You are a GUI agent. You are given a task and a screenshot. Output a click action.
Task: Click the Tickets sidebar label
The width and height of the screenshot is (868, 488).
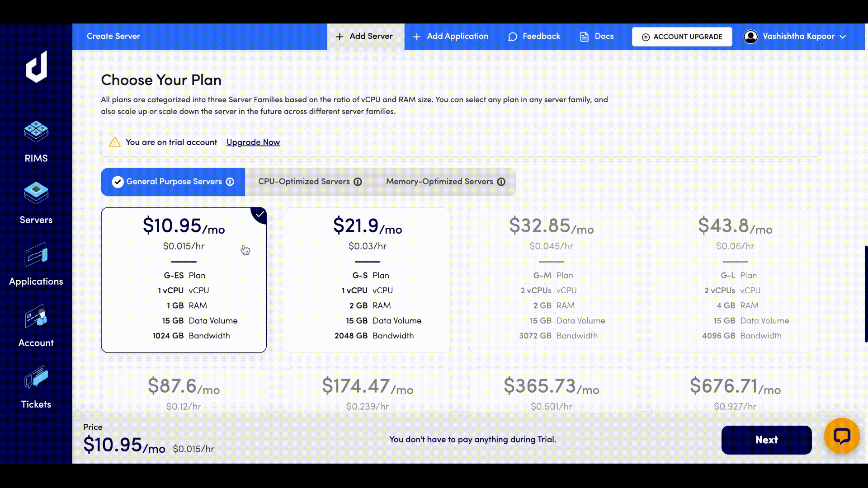(x=36, y=404)
